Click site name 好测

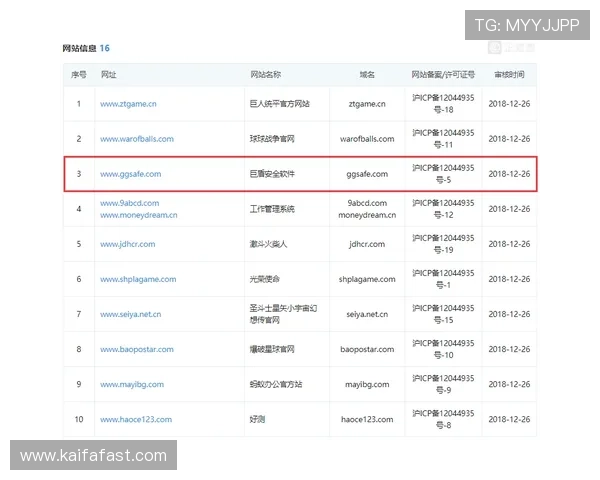(257, 420)
